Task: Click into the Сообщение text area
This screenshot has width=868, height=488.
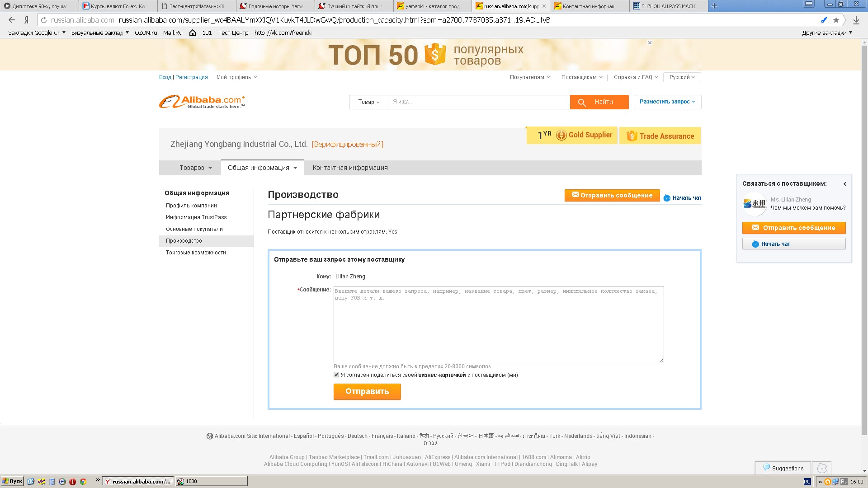Action: point(498,324)
